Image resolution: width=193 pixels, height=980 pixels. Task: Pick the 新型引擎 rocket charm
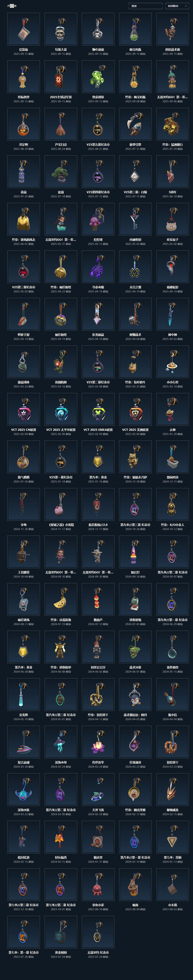(x=135, y=124)
